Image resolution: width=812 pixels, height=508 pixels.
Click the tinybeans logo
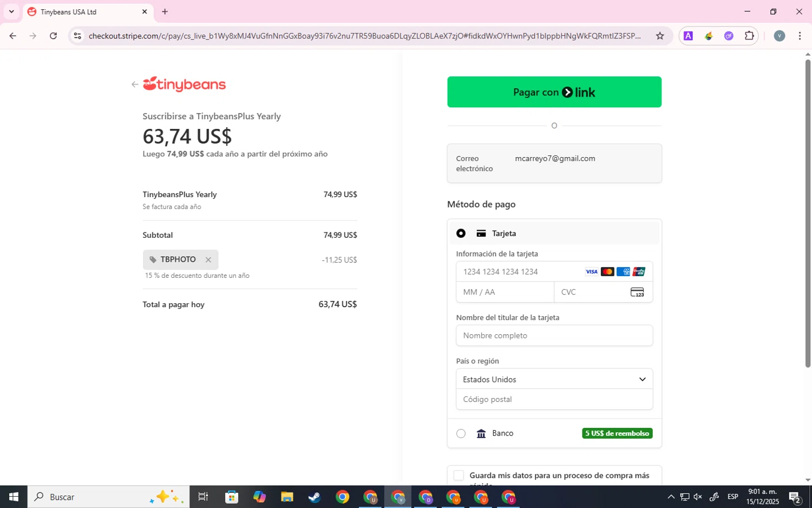(x=184, y=84)
